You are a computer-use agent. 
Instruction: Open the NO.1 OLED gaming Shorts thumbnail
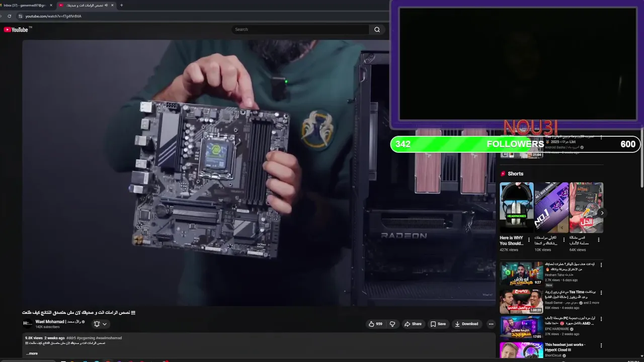coord(551,208)
